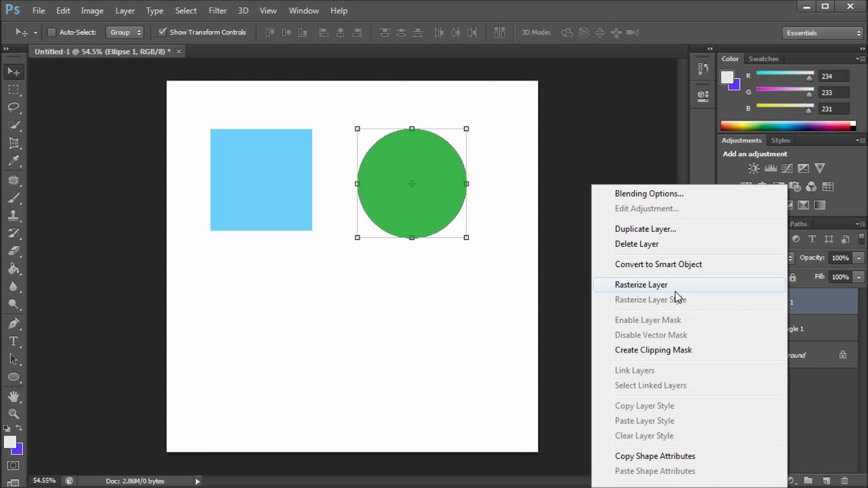This screenshot has width=868, height=488.
Task: Pick the Eyedropper tool
Action: (x=14, y=161)
